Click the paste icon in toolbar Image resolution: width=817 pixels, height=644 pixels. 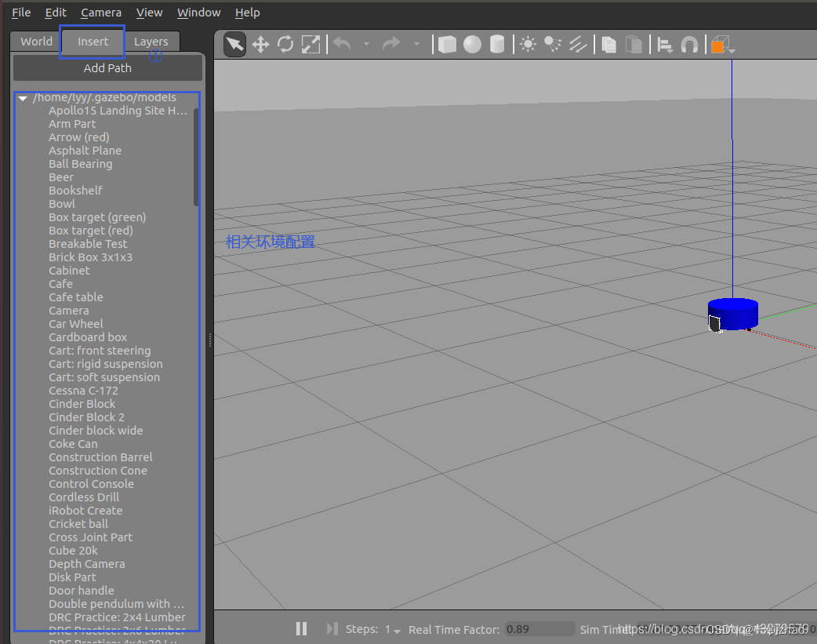pyautogui.click(x=634, y=45)
